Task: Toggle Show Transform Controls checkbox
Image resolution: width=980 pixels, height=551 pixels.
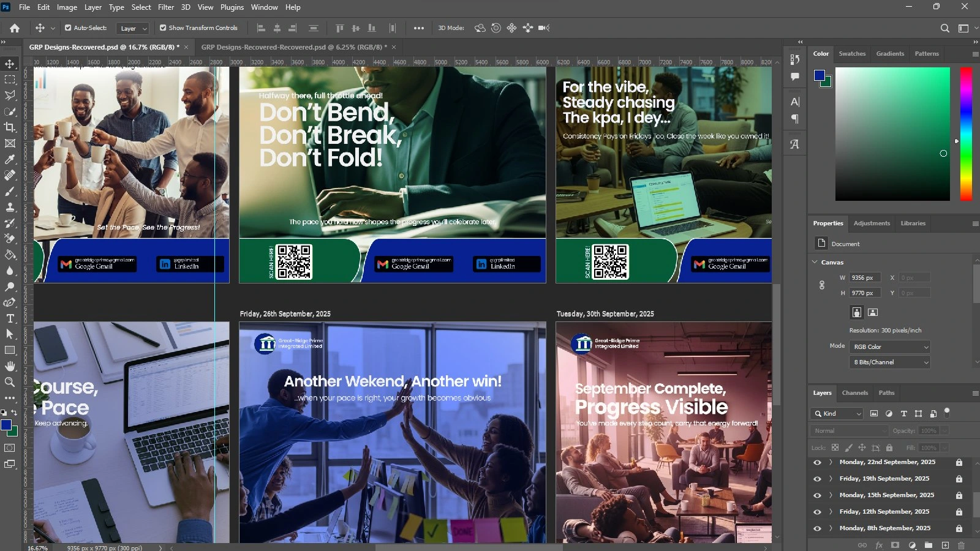Action: (163, 28)
